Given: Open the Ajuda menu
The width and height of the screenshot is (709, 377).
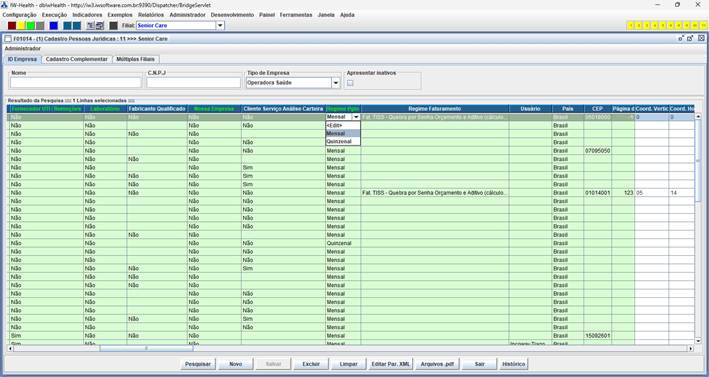Looking at the screenshot, I should [x=347, y=15].
